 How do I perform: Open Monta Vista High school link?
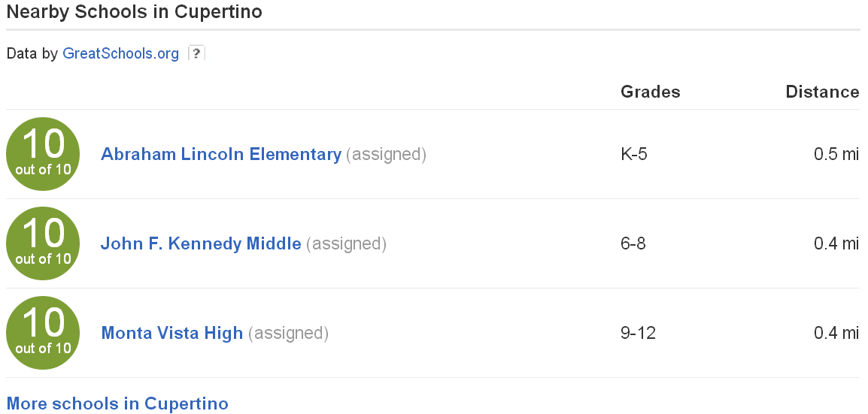coord(172,333)
